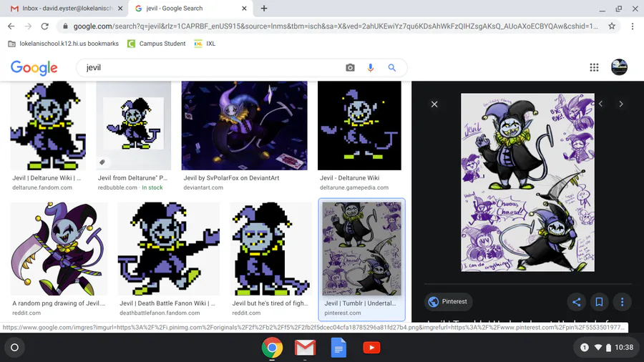Open Jevil from Deltarune redbubble thumbnail
644x362 pixels.
click(134, 126)
